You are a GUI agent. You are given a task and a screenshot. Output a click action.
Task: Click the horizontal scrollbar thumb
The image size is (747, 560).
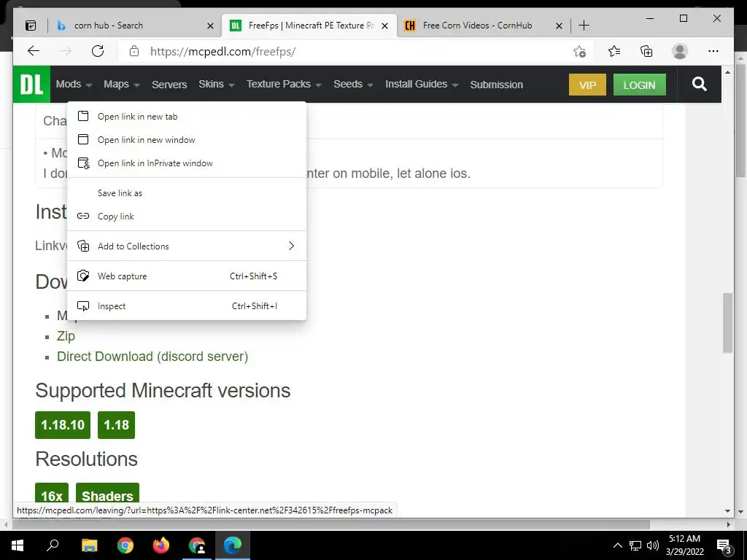click(x=331, y=524)
